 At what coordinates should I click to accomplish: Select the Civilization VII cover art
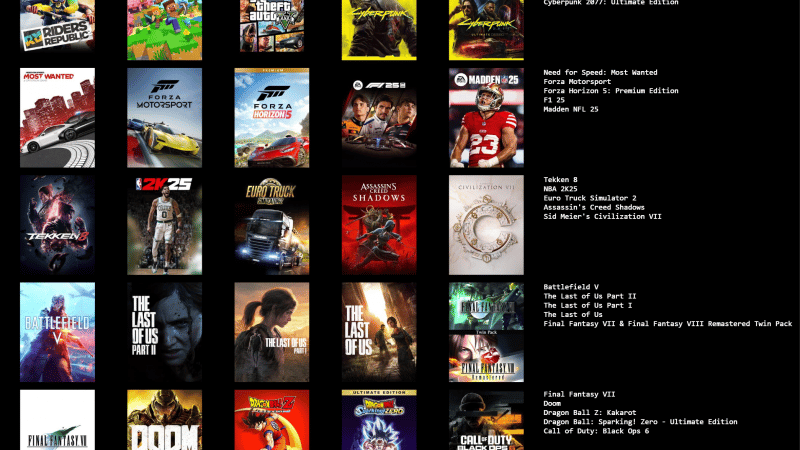[486, 225]
